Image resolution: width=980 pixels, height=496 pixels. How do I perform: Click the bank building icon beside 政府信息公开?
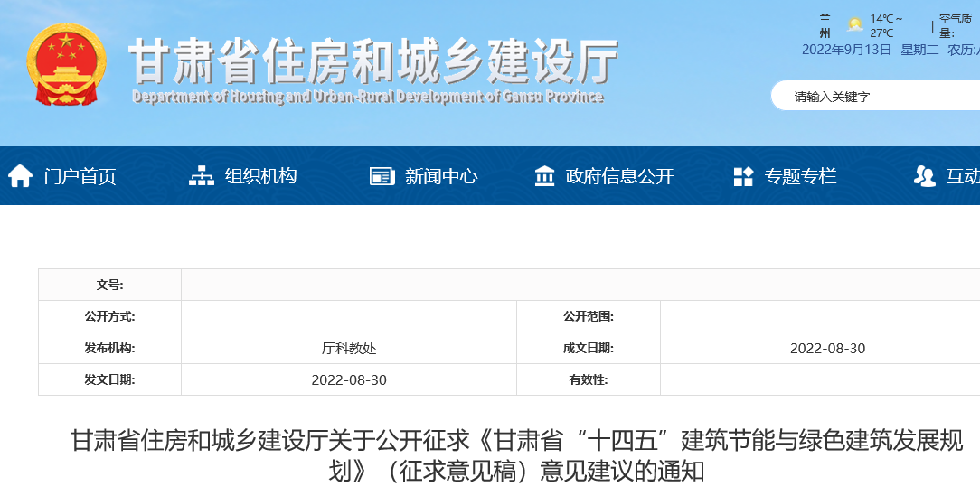point(544,176)
